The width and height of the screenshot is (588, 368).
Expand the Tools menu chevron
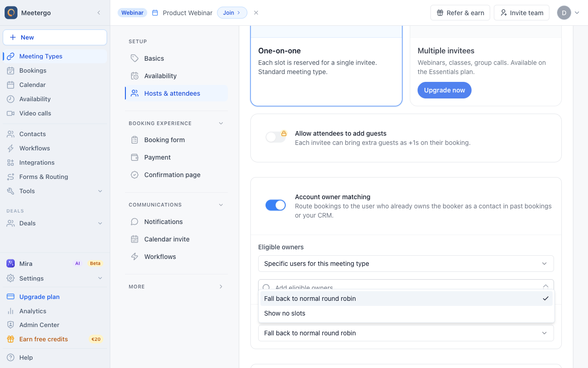click(x=100, y=191)
